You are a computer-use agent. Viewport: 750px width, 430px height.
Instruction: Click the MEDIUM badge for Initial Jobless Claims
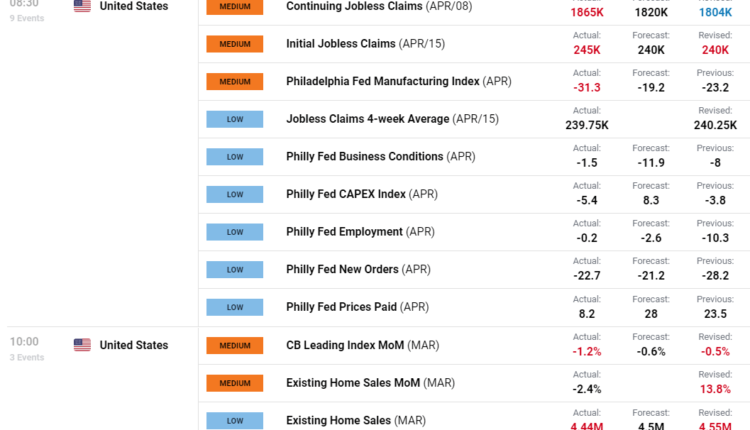[234, 44]
